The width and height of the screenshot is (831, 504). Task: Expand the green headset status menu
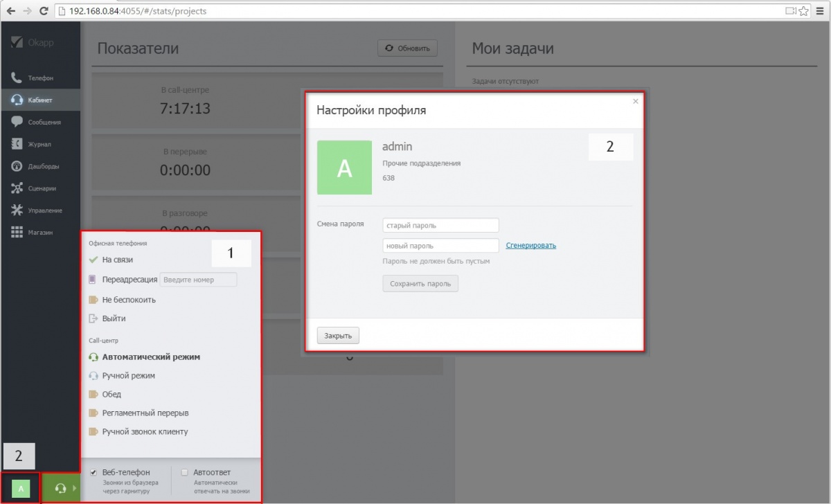(61, 489)
